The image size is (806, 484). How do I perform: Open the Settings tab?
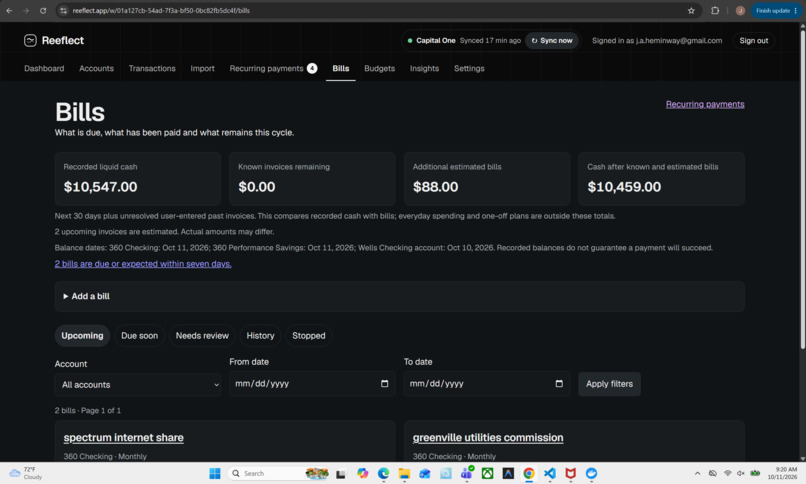tap(469, 68)
